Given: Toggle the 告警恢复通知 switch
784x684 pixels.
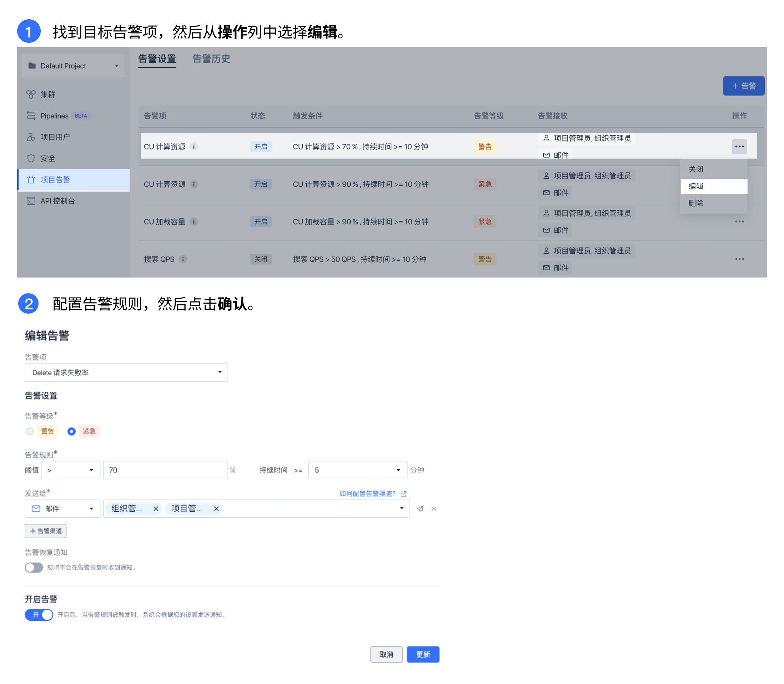Looking at the screenshot, I should [x=34, y=568].
